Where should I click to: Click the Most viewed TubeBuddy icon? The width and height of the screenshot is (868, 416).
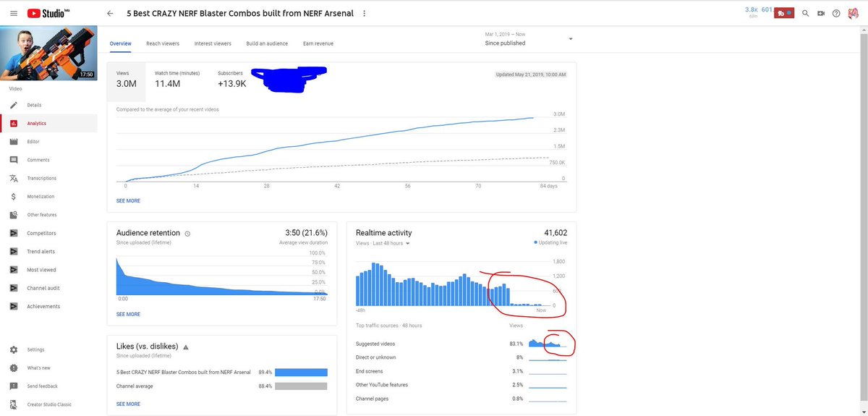click(x=14, y=270)
